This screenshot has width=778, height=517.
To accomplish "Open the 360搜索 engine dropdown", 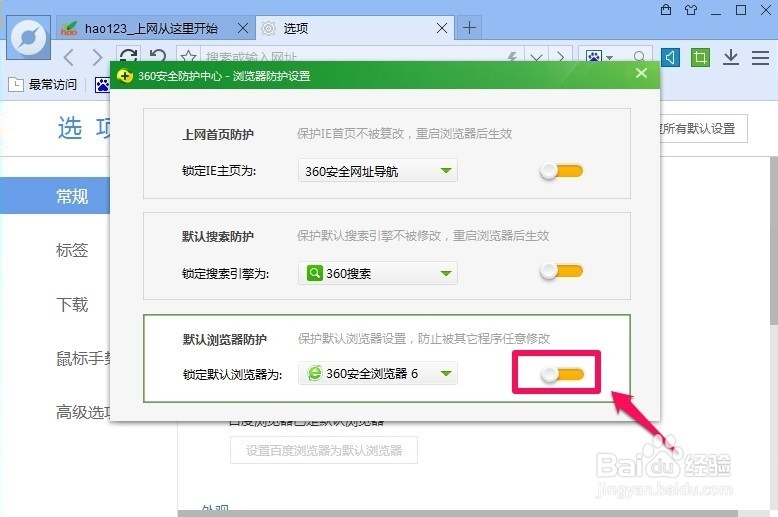I will coord(378,273).
